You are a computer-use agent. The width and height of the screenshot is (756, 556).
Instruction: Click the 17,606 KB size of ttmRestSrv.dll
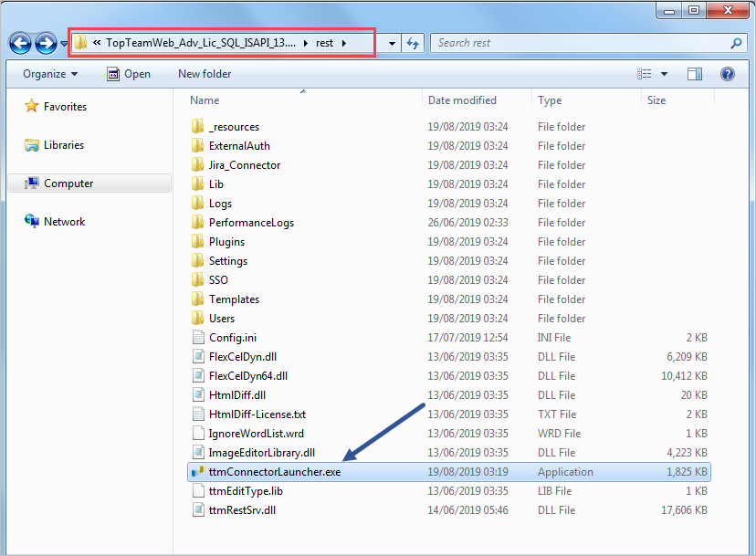[684, 509]
